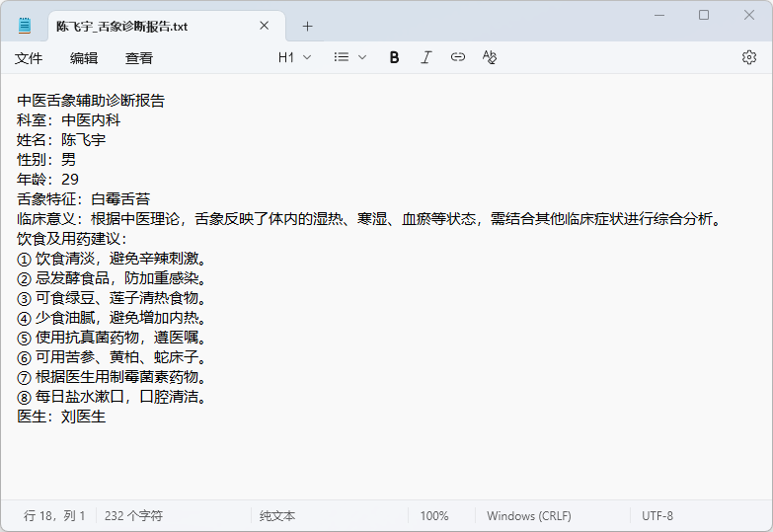Insert a link with the link icon
The height and width of the screenshot is (532, 773).
point(458,57)
